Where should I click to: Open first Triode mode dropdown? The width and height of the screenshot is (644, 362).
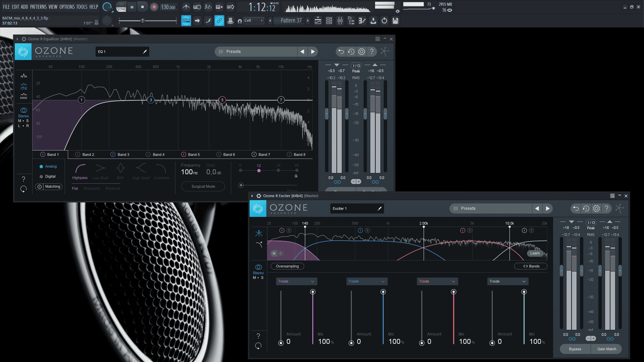point(296,281)
